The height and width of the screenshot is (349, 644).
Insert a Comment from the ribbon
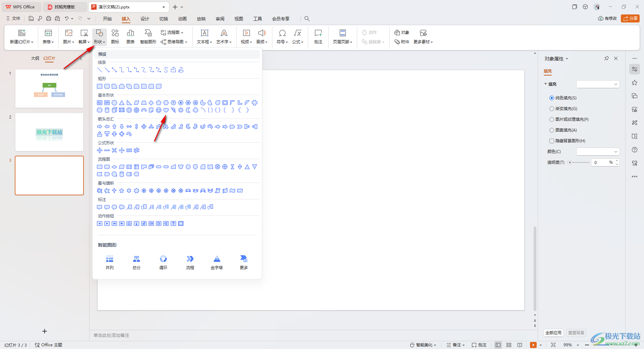[318, 37]
